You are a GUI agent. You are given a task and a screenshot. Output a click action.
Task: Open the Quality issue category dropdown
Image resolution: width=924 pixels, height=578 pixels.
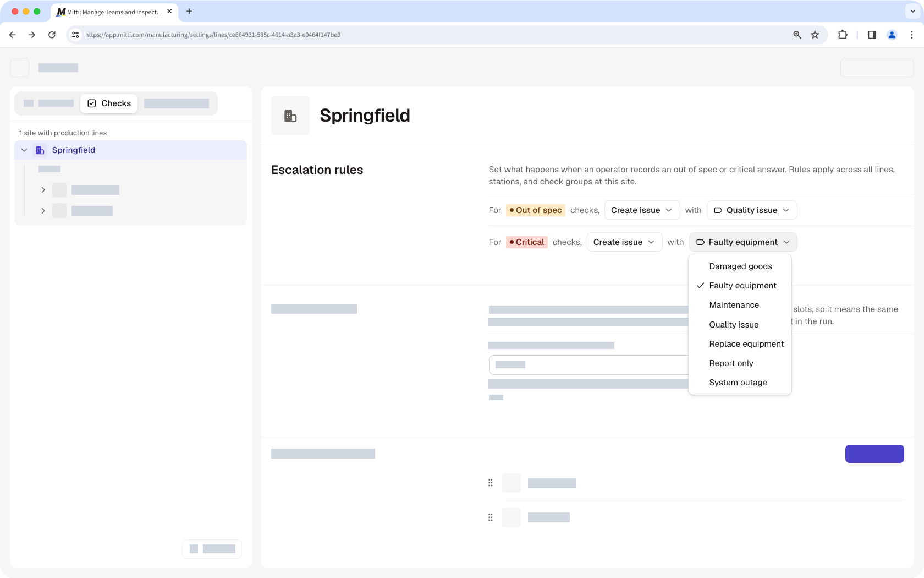752,210
